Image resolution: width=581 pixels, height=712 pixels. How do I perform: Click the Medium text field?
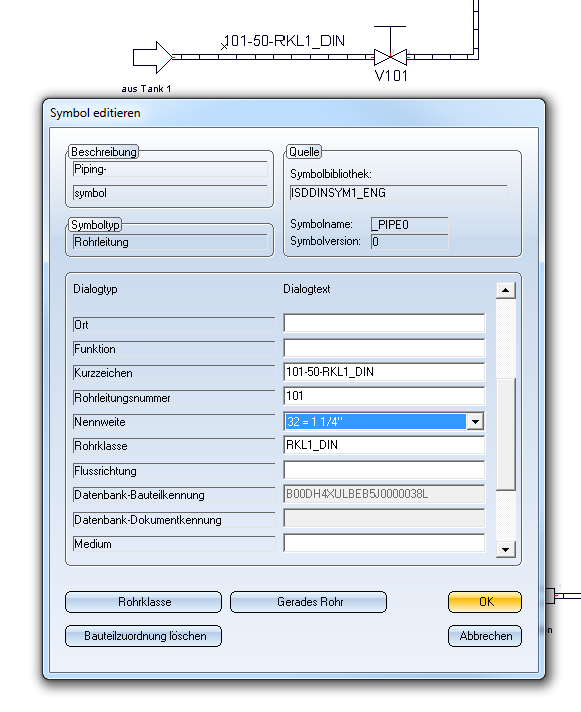click(x=384, y=543)
